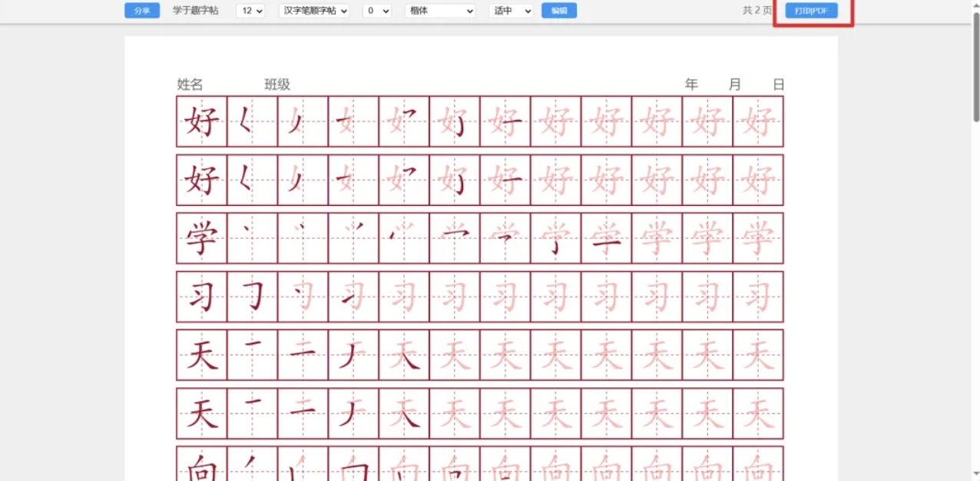Click the 分享 share button
The height and width of the screenshot is (481, 980).
pos(142,11)
